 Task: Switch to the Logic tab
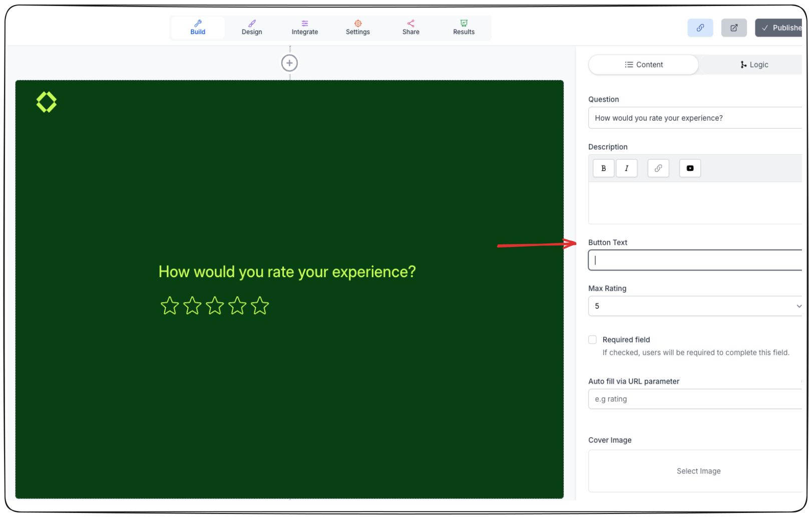coord(754,65)
